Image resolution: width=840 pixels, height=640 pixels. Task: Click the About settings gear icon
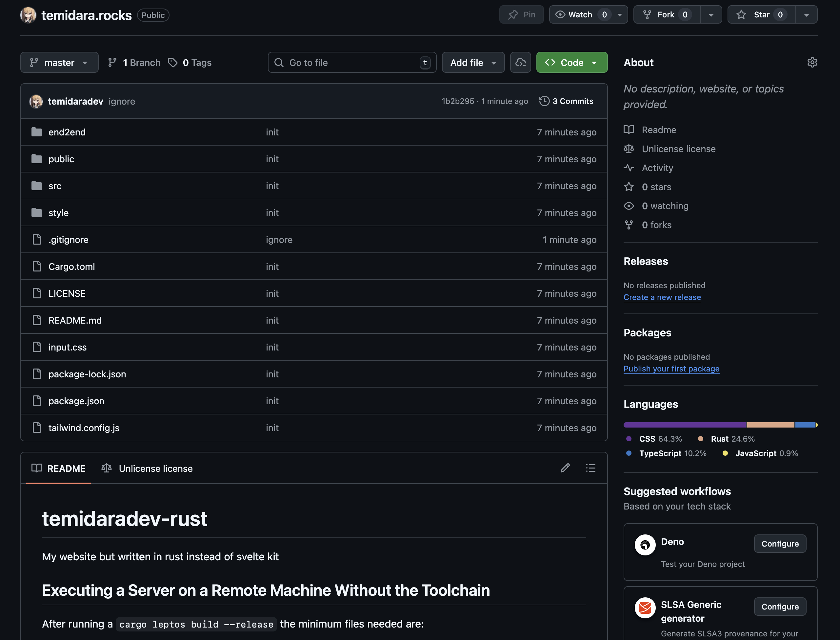[812, 63]
